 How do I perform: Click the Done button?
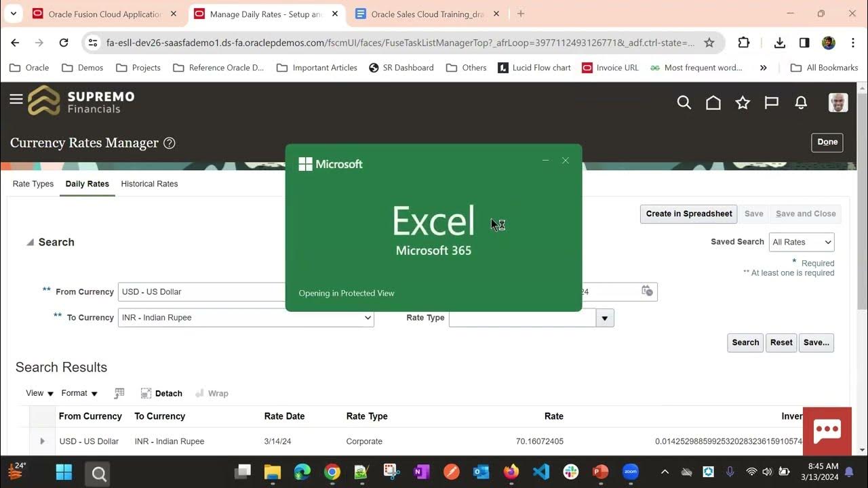[827, 142]
